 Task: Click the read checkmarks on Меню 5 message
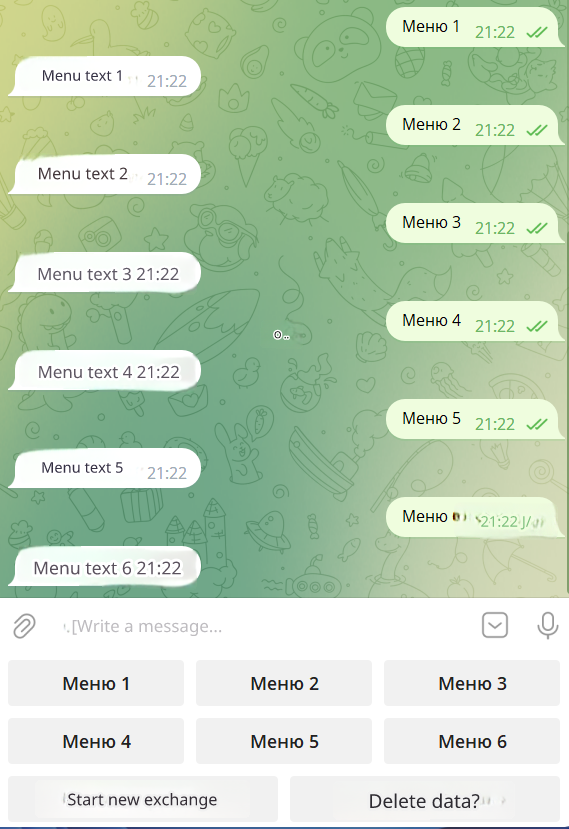(x=537, y=424)
